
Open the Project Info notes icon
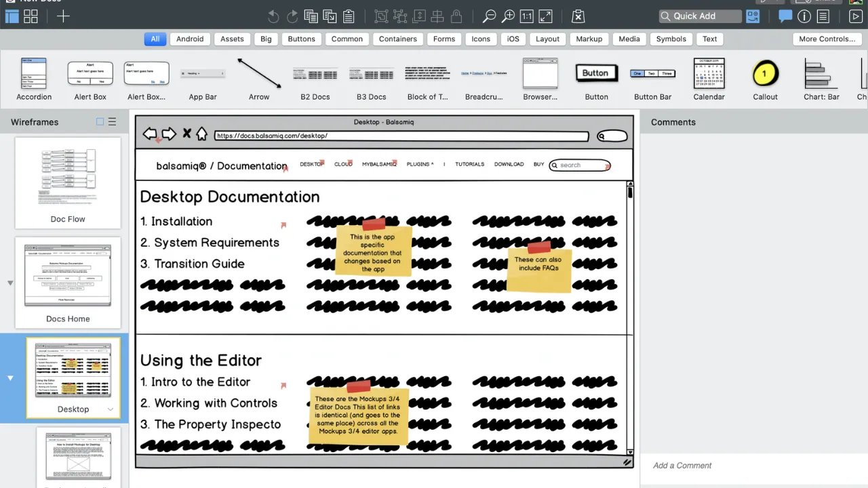pyautogui.click(x=823, y=16)
